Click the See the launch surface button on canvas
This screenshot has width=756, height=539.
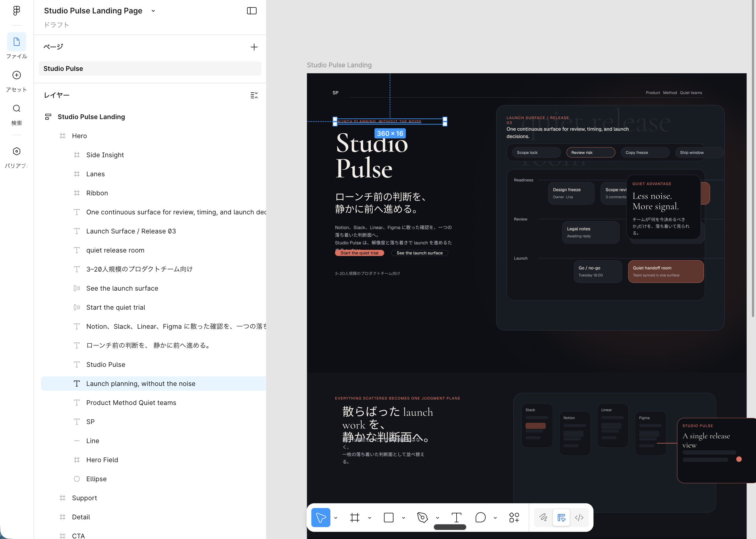pyautogui.click(x=420, y=253)
